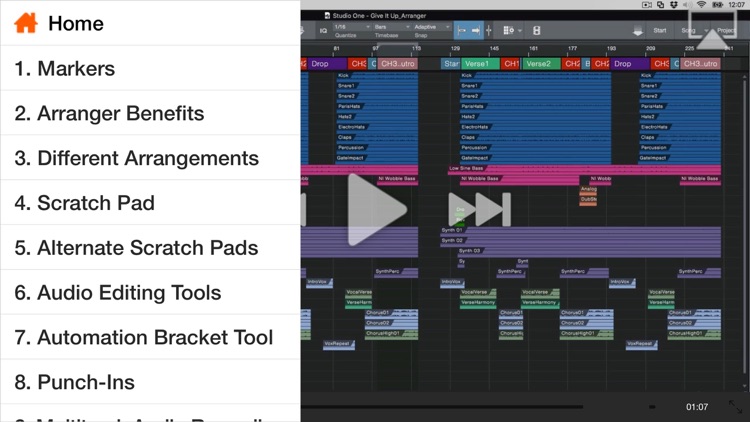Toggle the Autoscroll arrow icon

point(476,31)
